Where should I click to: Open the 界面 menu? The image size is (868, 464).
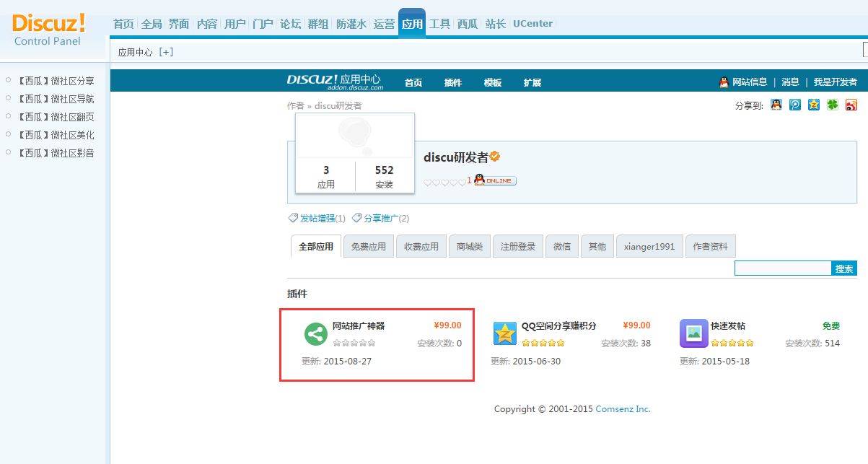[179, 24]
